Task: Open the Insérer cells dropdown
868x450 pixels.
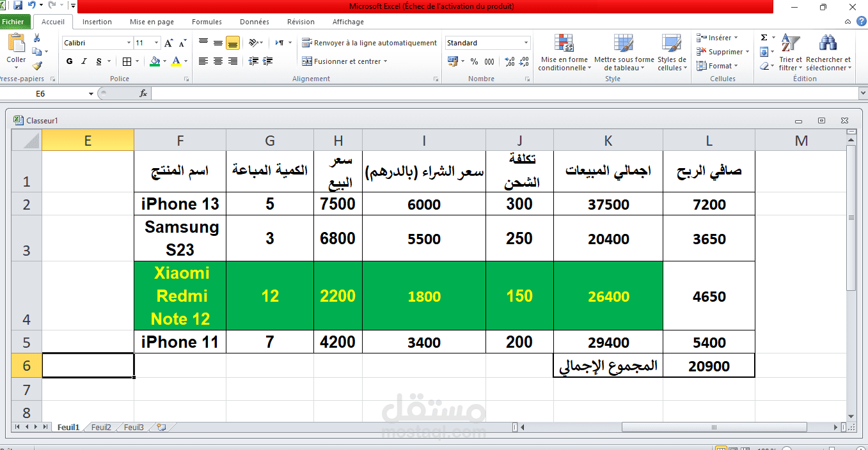Action: click(x=718, y=38)
